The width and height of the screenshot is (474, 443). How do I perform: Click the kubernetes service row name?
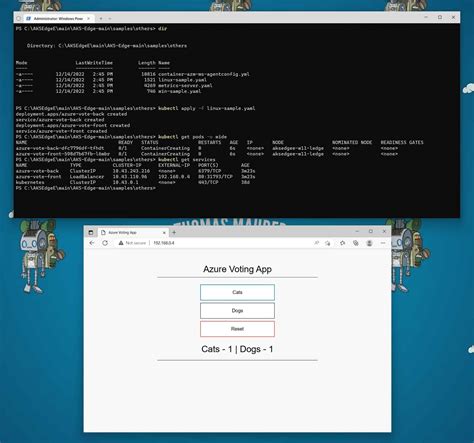tap(30, 182)
